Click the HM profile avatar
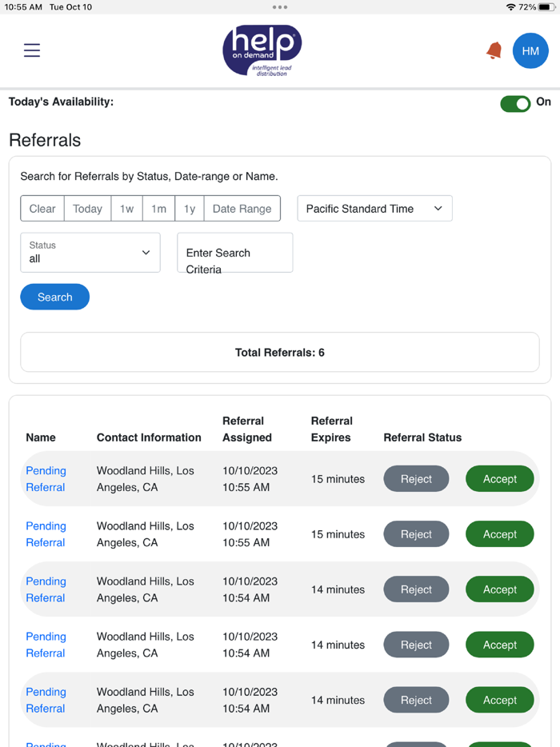The image size is (560, 747). (530, 50)
